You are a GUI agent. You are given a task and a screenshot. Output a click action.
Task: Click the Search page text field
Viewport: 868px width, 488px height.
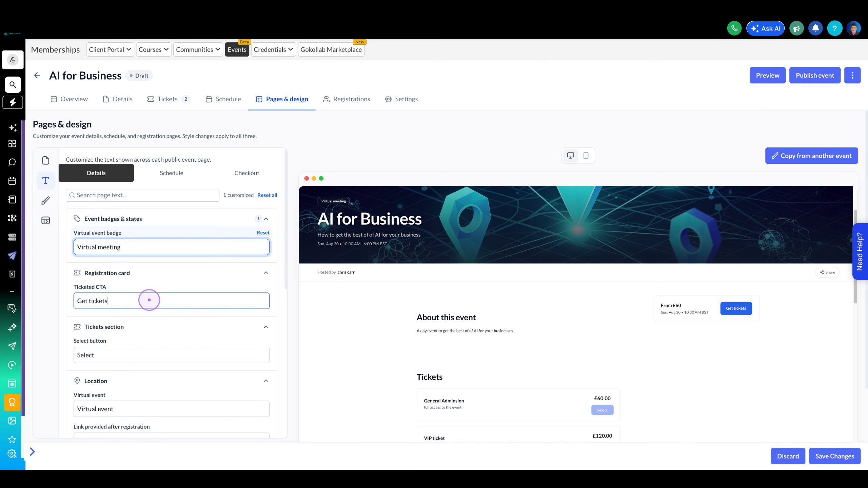tap(142, 195)
